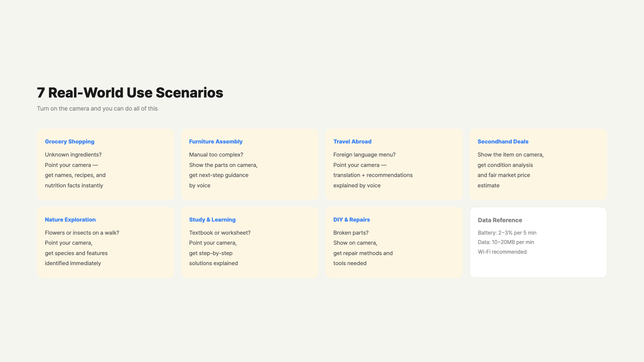Click 'and fair market price' text
This screenshot has height=362, width=644.
(503, 175)
